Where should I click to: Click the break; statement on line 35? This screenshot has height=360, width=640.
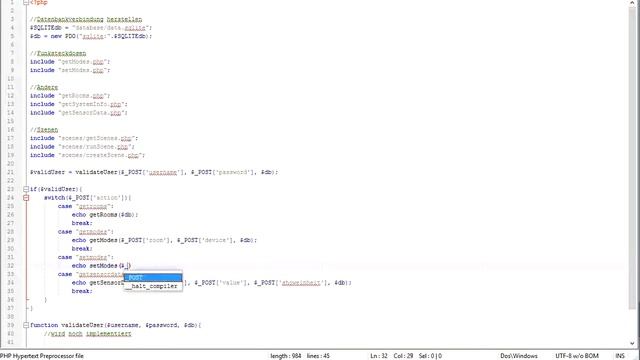pyautogui.click(x=82, y=291)
